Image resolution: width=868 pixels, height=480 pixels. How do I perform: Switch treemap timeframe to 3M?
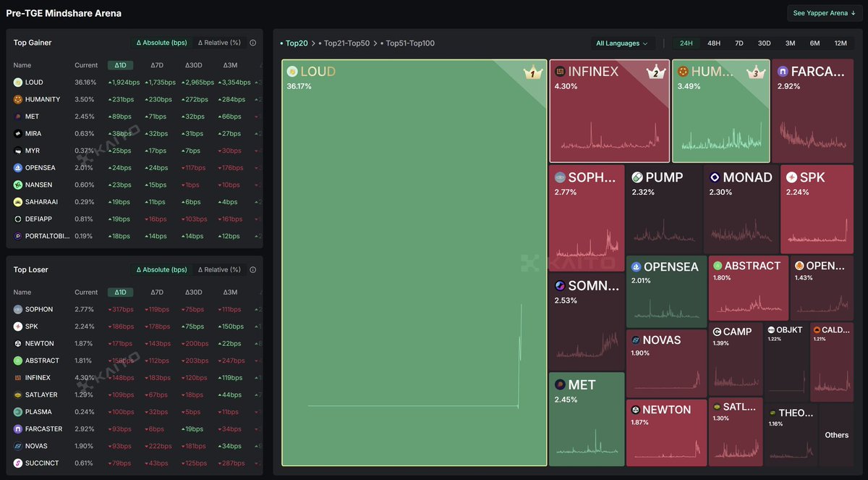coord(790,43)
